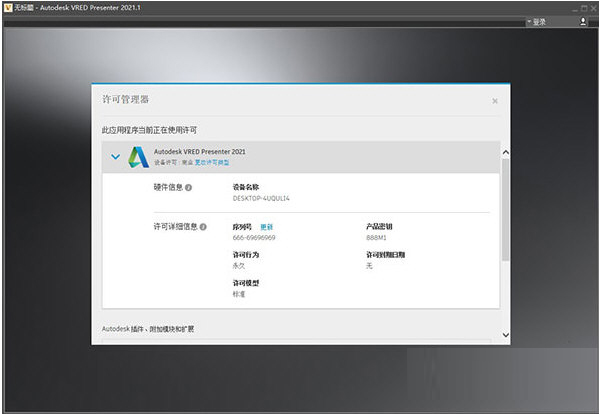The image size is (599, 414).
Task: Click the scrollbar up arrow in license dialog
Action: click(505, 152)
